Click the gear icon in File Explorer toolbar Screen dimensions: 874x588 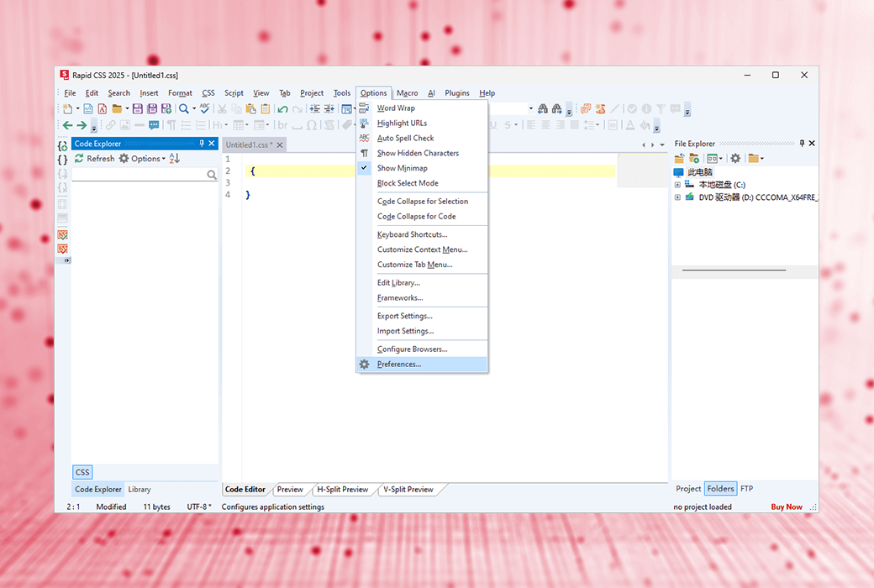point(736,158)
